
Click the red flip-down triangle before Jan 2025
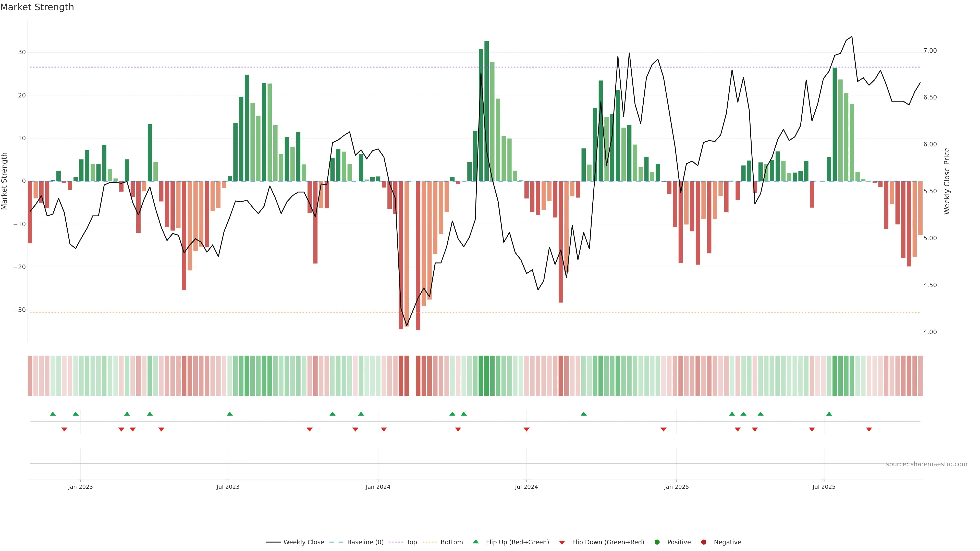coord(664,429)
